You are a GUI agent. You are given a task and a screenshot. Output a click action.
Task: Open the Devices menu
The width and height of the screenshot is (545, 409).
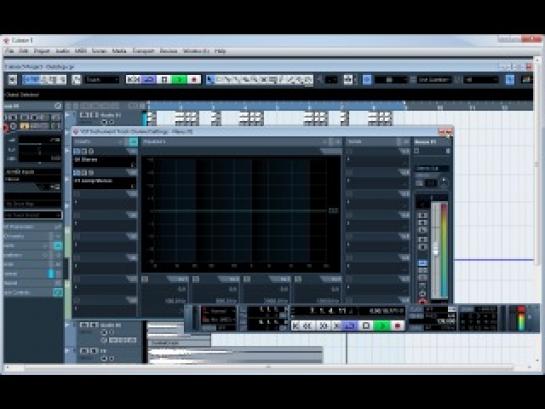(169, 51)
